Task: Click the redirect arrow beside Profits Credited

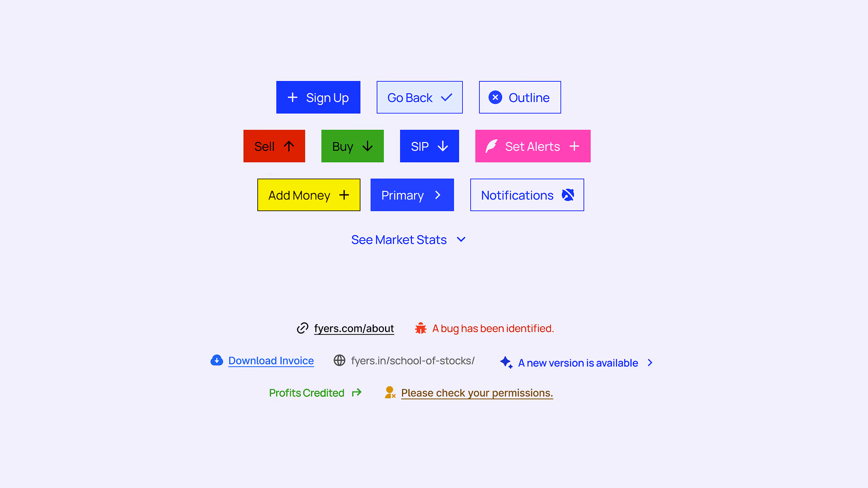Action: coord(357,393)
